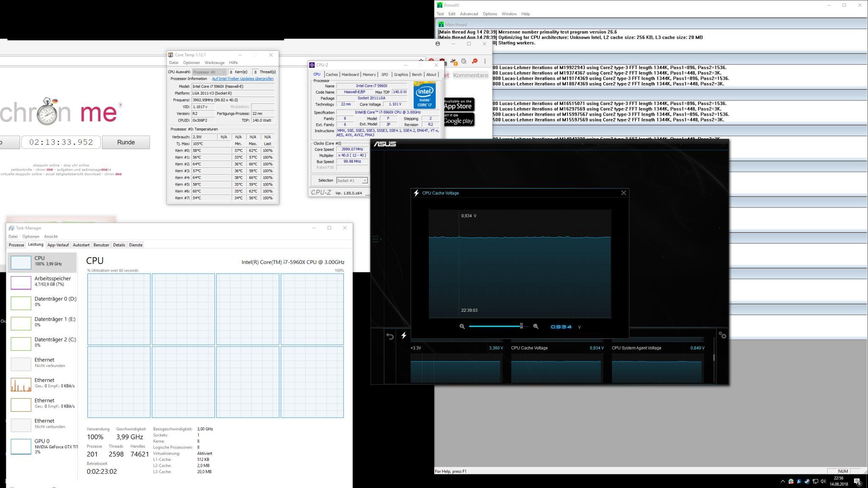Click the Intel-Treiber-Updates überprüfen link
The image size is (868, 488).
(x=242, y=79)
